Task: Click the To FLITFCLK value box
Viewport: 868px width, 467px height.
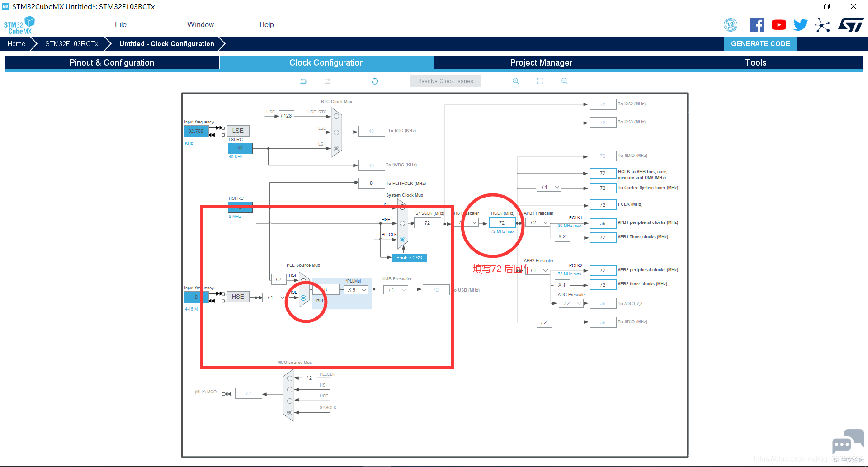Action: 371,183
